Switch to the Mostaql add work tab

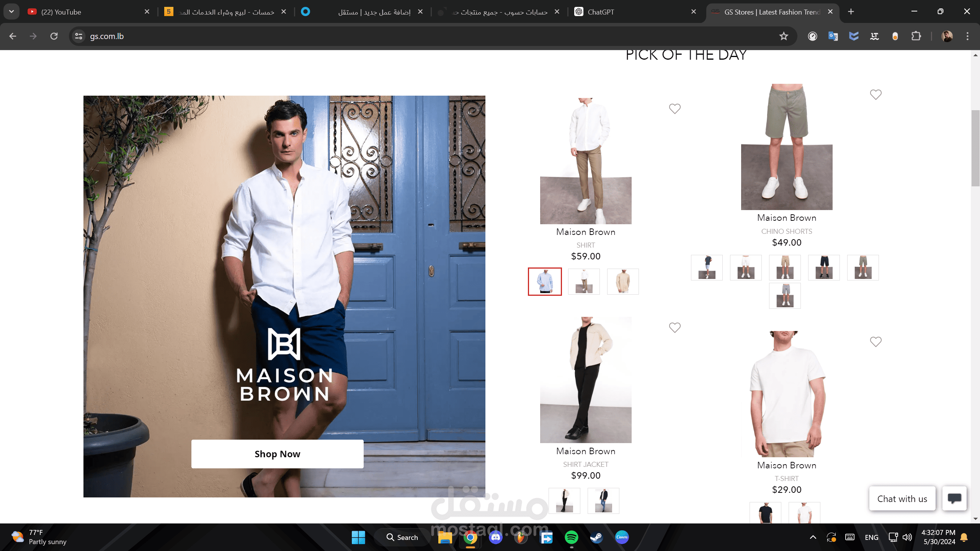[x=362, y=12]
